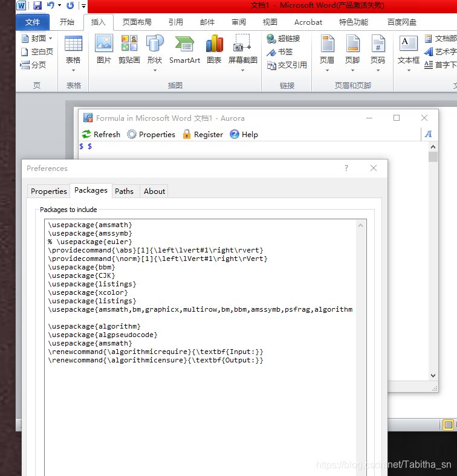Click the Save icon in Word's quick access toolbar

[x=37, y=5]
